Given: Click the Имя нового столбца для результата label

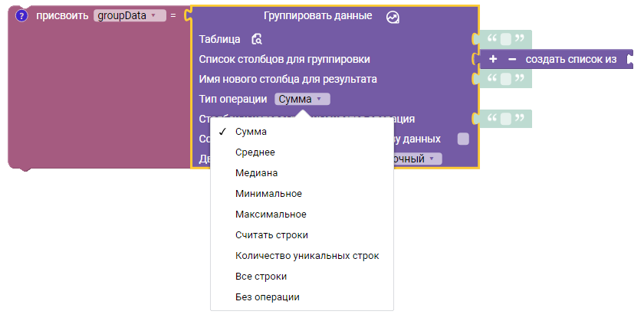Looking at the screenshot, I should click(288, 79).
